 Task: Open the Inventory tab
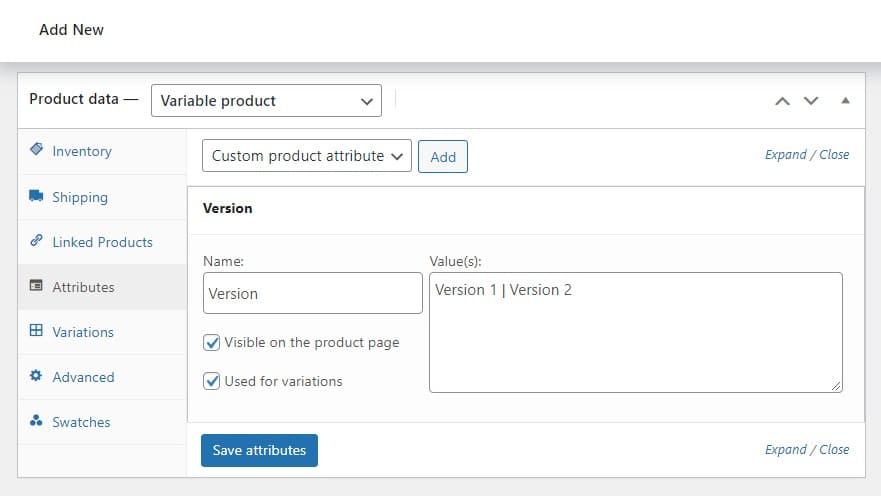coord(102,151)
